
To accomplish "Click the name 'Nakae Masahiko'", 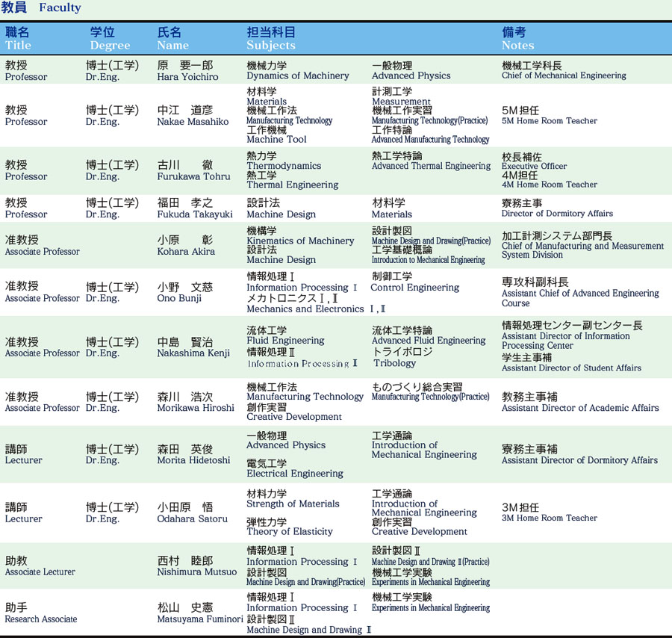I will (x=193, y=122).
